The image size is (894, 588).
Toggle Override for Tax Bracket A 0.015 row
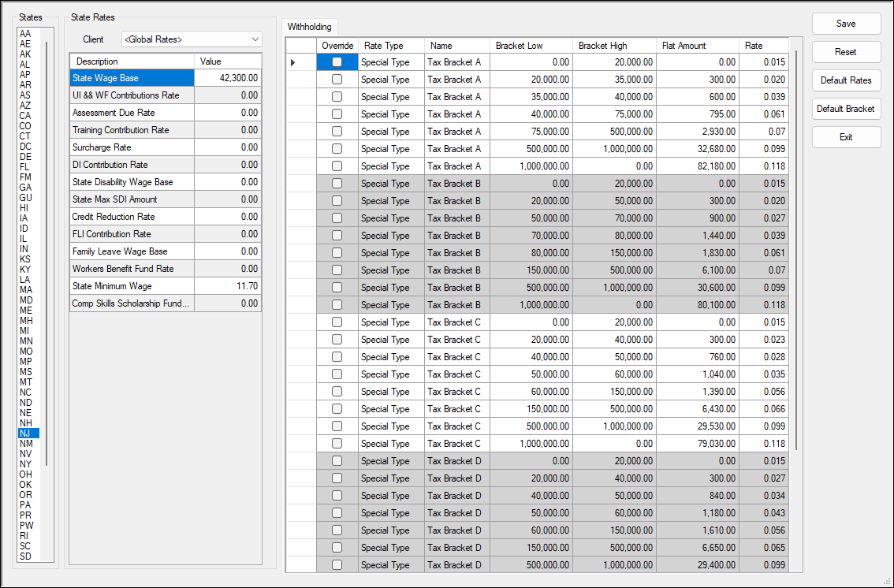point(337,62)
